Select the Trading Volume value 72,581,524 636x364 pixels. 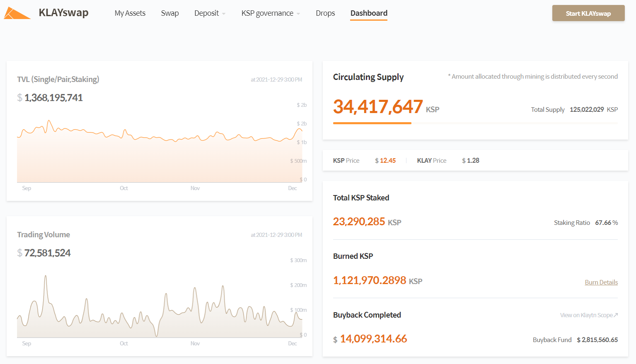[48, 253]
